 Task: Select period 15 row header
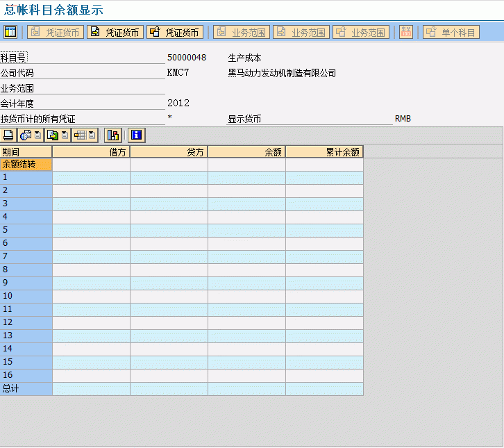point(26,362)
